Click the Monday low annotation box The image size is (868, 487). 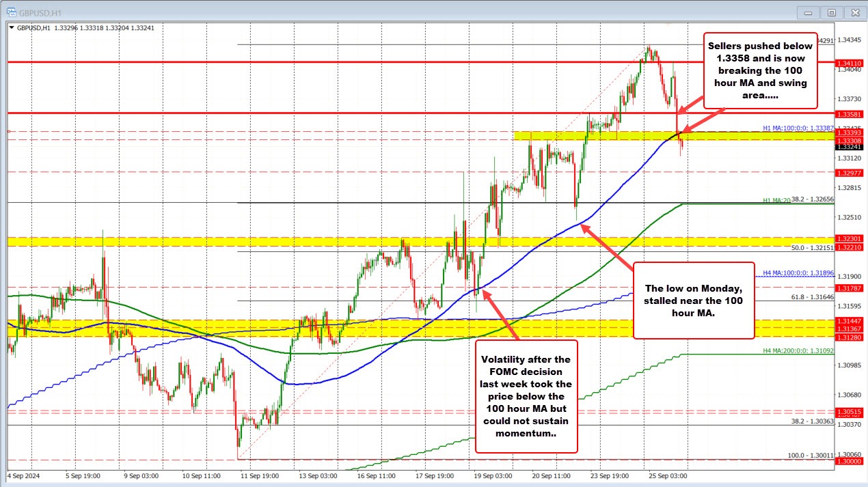(x=694, y=301)
